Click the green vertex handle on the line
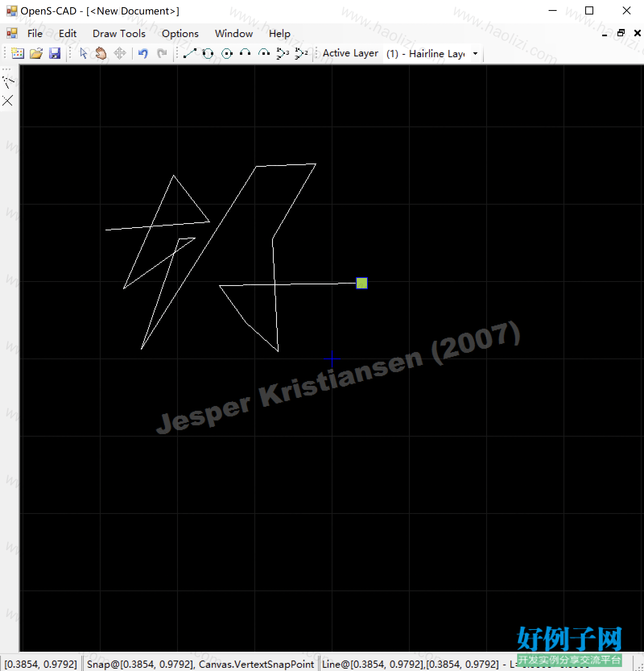Viewport: 644px width, 671px height. (x=362, y=283)
